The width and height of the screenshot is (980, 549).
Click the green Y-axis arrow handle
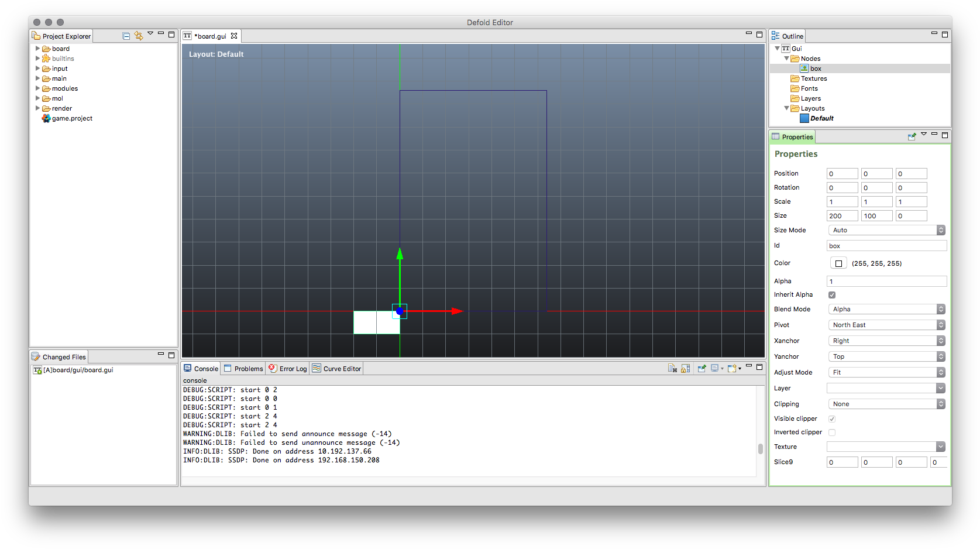400,254
